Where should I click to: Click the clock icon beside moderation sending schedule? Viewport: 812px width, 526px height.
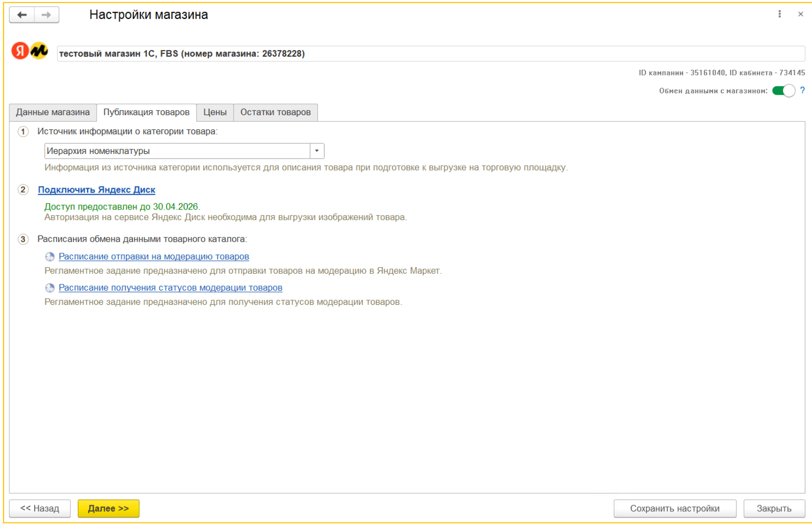pos(49,257)
